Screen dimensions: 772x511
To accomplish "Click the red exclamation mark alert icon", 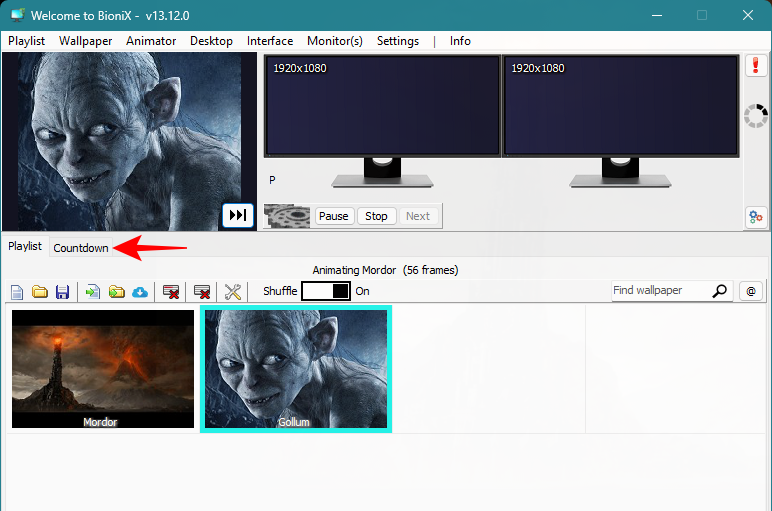I will click(x=755, y=67).
